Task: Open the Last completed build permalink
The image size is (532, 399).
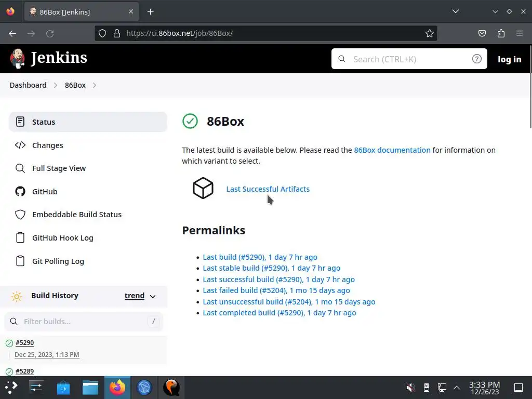Action: (279, 313)
